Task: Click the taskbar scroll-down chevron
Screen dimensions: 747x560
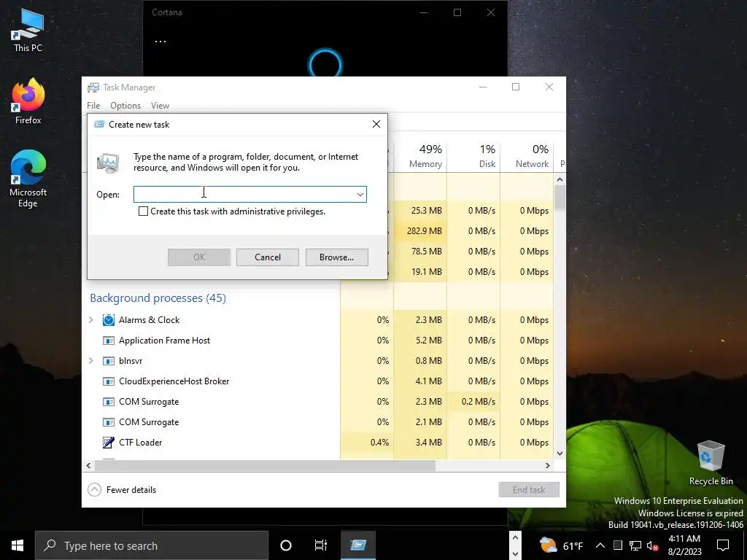Action: tap(515, 554)
